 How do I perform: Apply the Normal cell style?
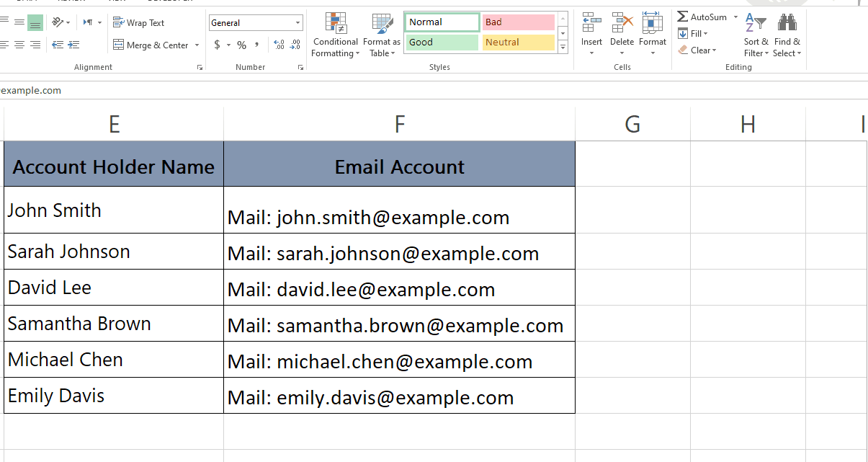click(x=442, y=22)
